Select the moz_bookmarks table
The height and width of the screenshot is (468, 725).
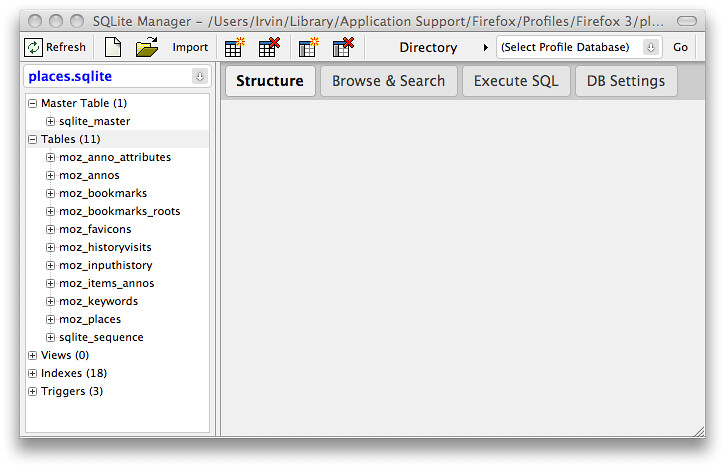(x=102, y=193)
